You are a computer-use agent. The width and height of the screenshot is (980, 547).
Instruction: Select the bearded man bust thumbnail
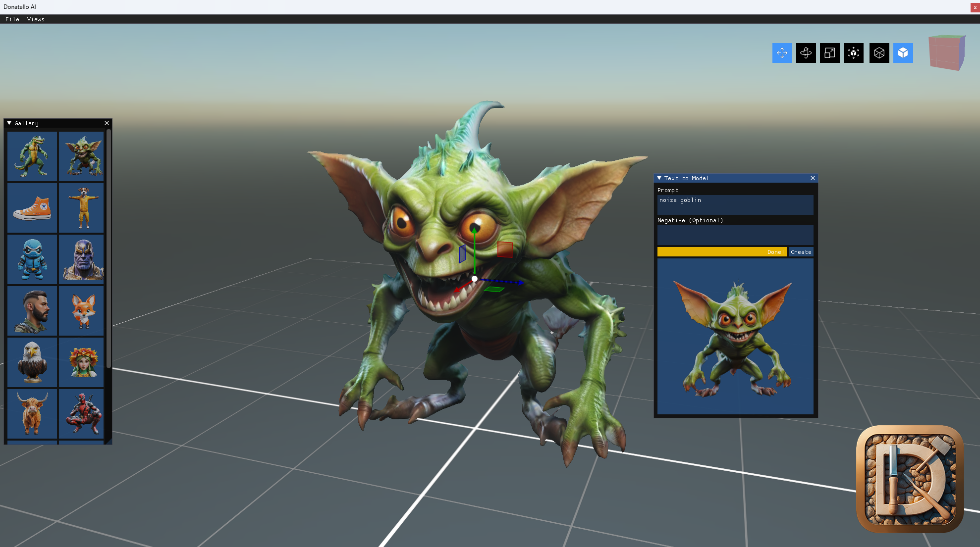32,311
